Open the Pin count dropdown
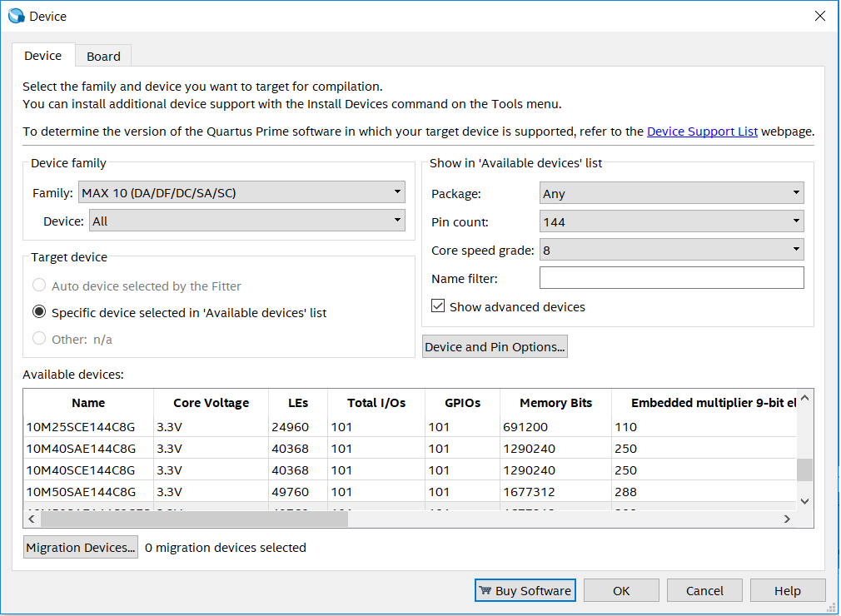This screenshot has height=616, width=841. pyautogui.click(x=671, y=221)
